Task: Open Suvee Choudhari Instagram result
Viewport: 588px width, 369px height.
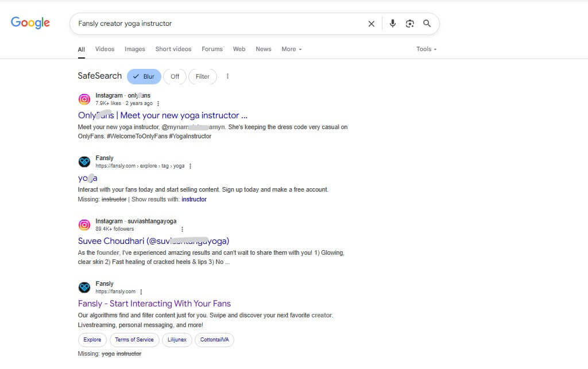Action: pos(153,241)
